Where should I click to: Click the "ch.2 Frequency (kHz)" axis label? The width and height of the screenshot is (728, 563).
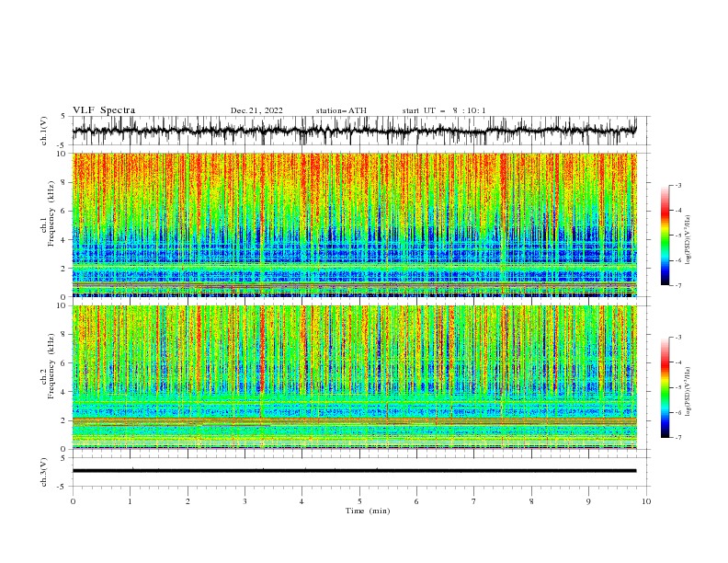point(49,366)
